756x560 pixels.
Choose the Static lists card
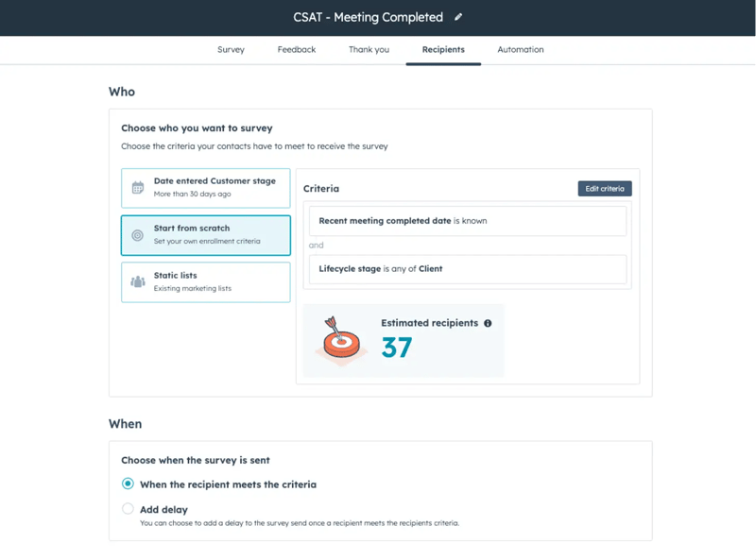[206, 282]
